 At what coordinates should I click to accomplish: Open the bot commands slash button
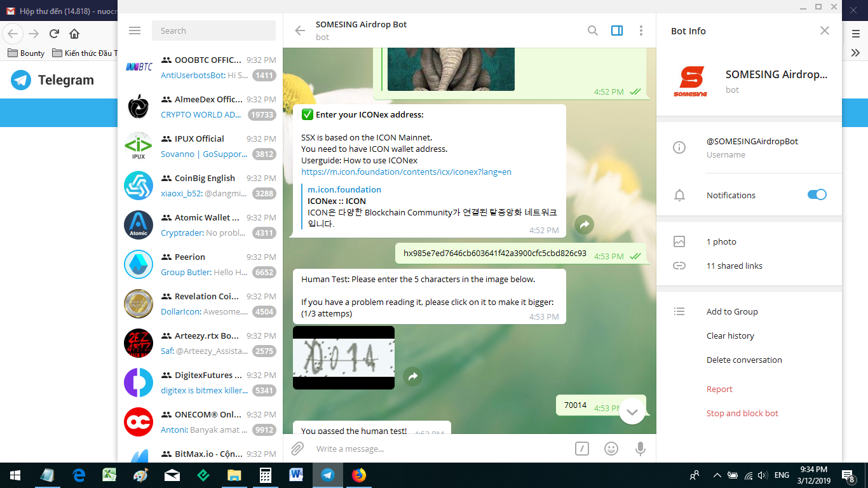click(x=581, y=449)
